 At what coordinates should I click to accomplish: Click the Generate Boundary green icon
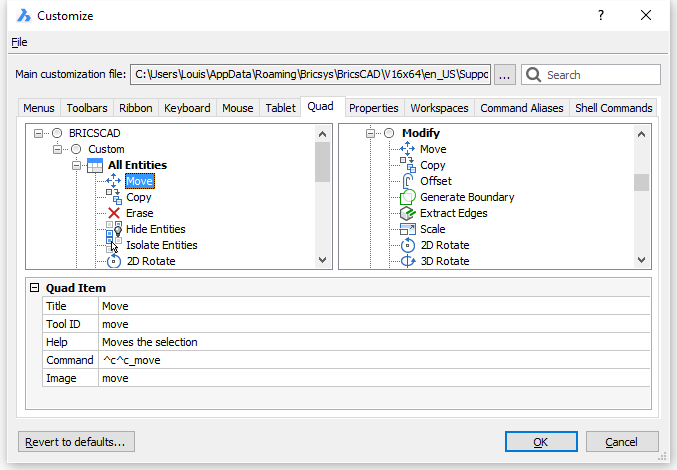pos(407,197)
